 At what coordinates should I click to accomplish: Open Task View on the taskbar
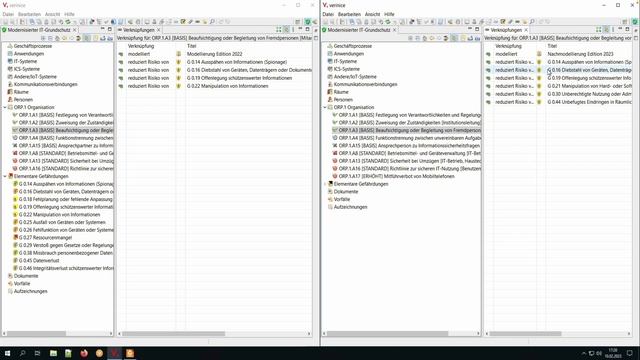click(x=38, y=353)
